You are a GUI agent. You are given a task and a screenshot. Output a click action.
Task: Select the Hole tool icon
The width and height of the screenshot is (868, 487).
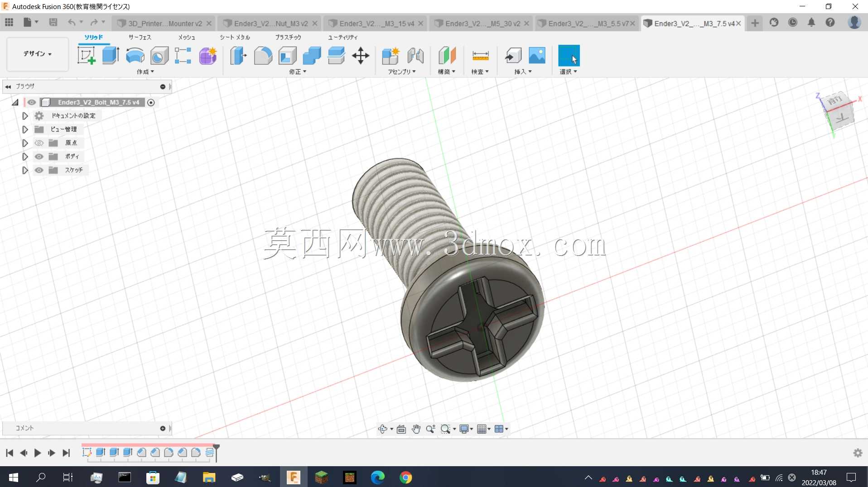coord(159,56)
